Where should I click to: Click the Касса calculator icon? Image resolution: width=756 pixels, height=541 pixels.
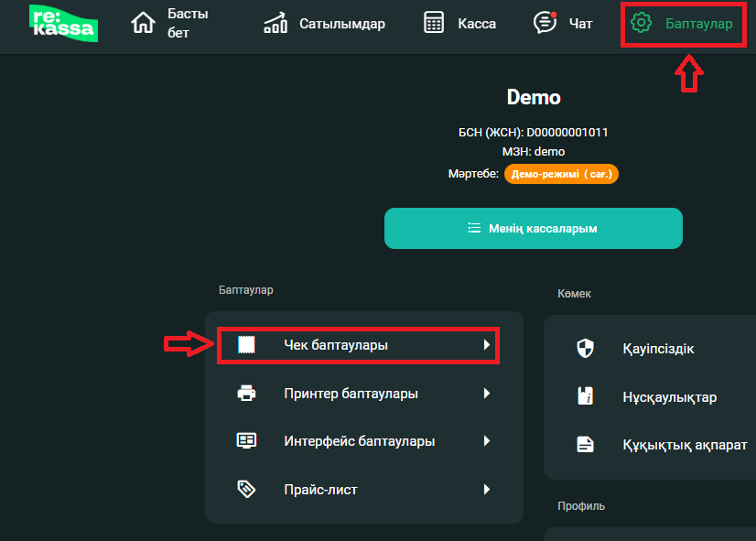(435, 24)
